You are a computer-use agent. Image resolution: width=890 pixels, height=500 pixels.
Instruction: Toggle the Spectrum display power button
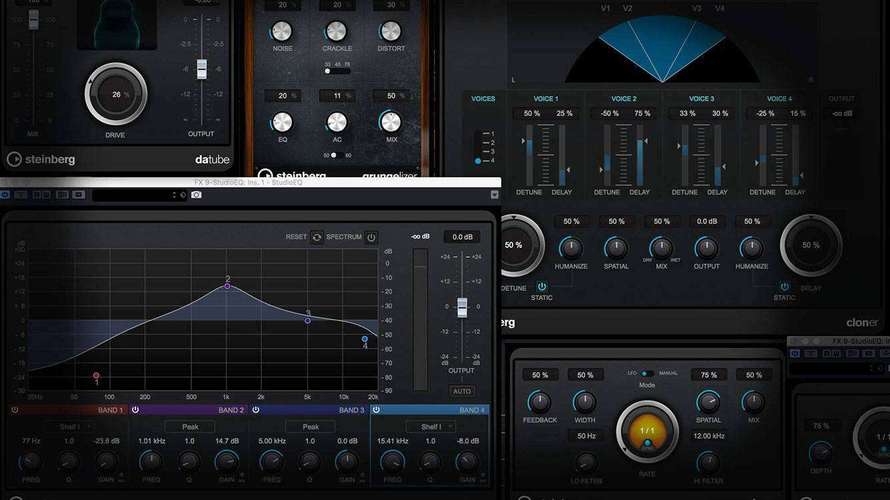(x=371, y=237)
